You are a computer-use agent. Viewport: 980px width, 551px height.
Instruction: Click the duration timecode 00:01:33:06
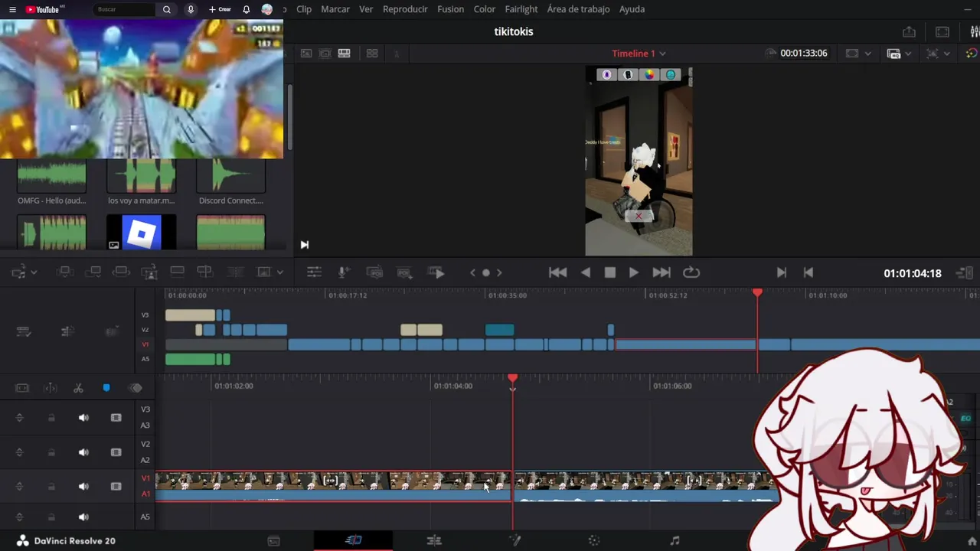[x=803, y=54]
